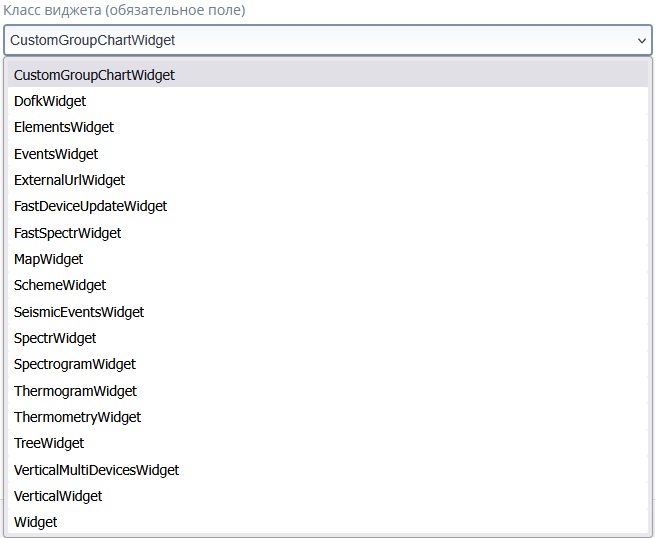The image size is (655, 538).
Task: Click the dropdown chevron arrow icon
Action: 641,41
